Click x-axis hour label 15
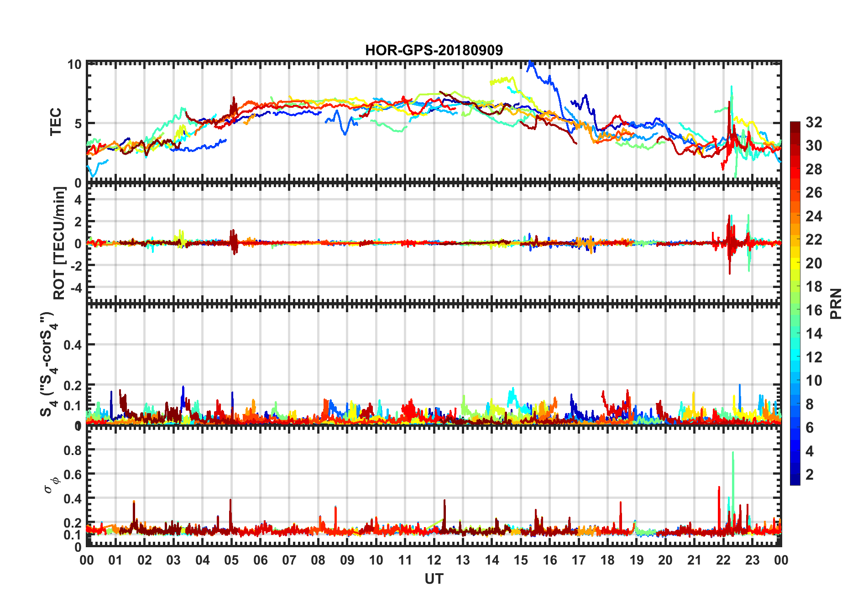This screenshot has width=868, height=607. click(x=521, y=560)
